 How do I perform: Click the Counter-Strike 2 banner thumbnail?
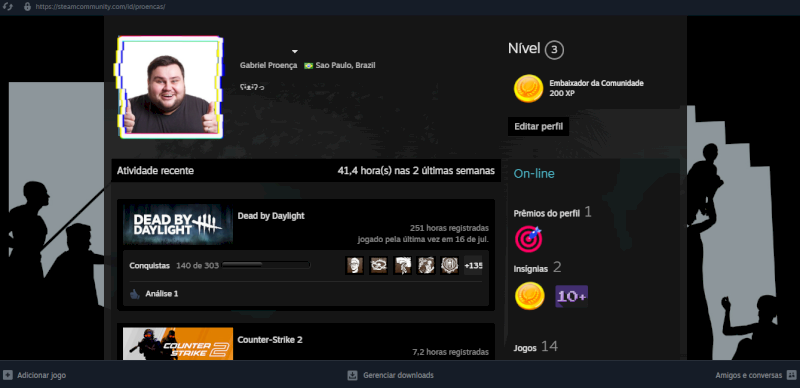tap(178, 344)
